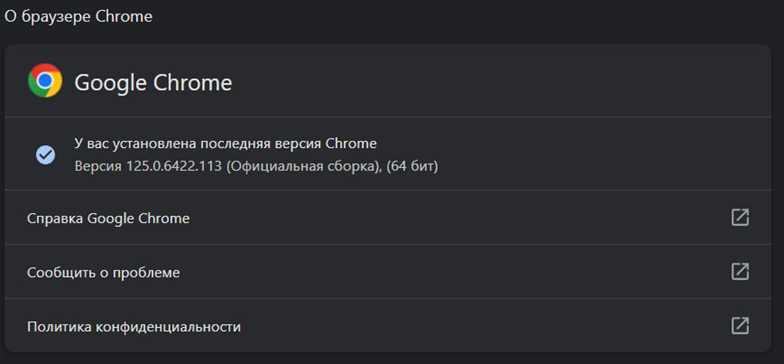The height and width of the screenshot is (364, 784).
Task: Open external link icon for Сообщить о проблеме
Action: [x=740, y=272]
